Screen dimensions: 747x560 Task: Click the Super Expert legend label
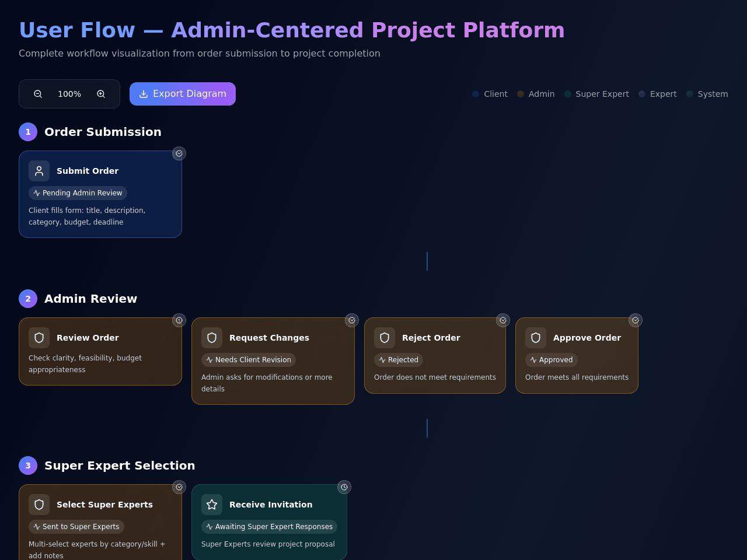pyautogui.click(x=602, y=94)
